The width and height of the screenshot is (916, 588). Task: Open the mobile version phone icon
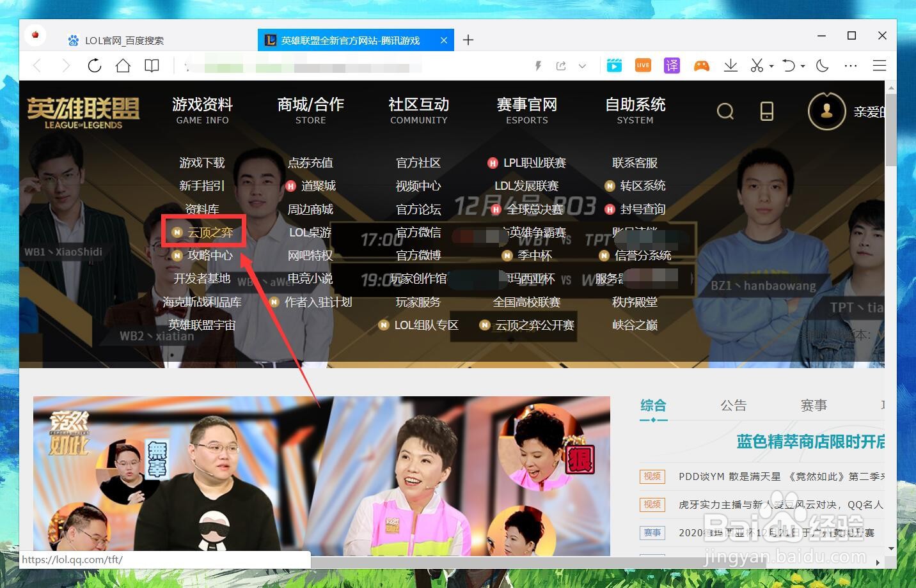766,111
